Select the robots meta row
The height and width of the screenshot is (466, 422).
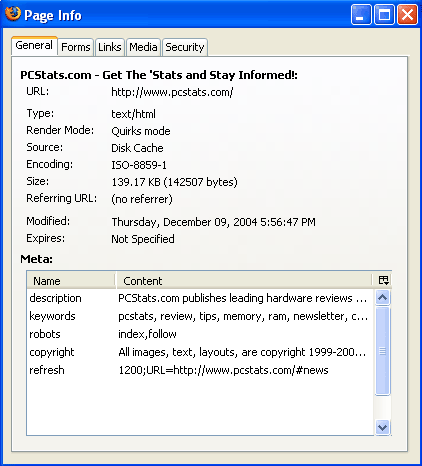click(x=200, y=334)
